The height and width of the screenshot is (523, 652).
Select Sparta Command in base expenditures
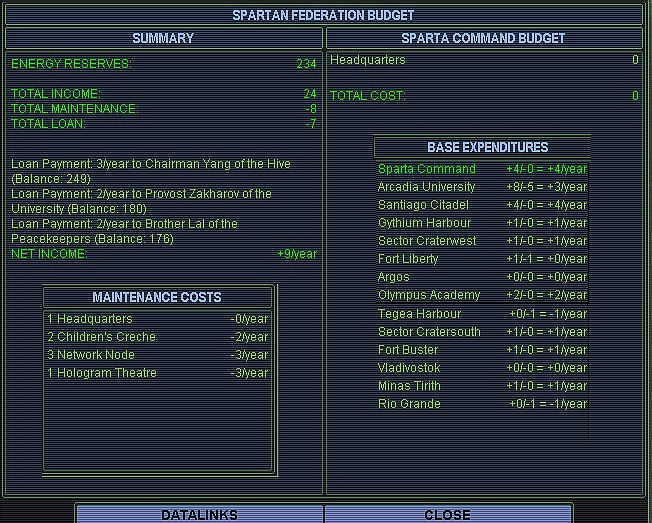(482, 169)
